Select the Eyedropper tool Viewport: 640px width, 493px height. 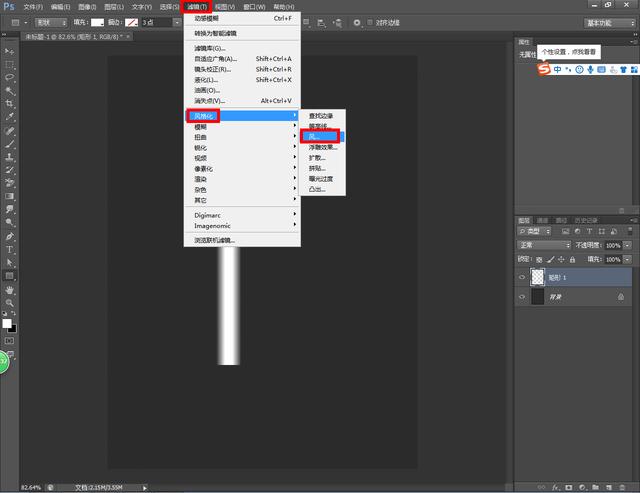click(10, 117)
